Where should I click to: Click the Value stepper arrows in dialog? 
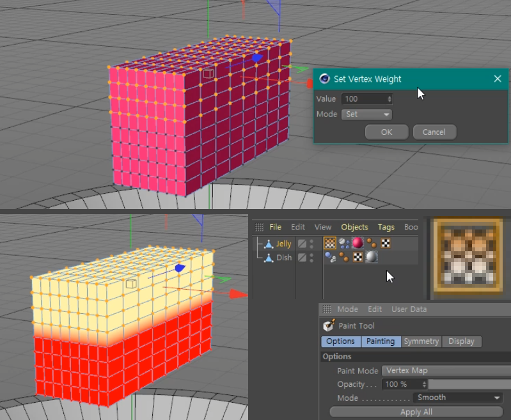coord(389,99)
